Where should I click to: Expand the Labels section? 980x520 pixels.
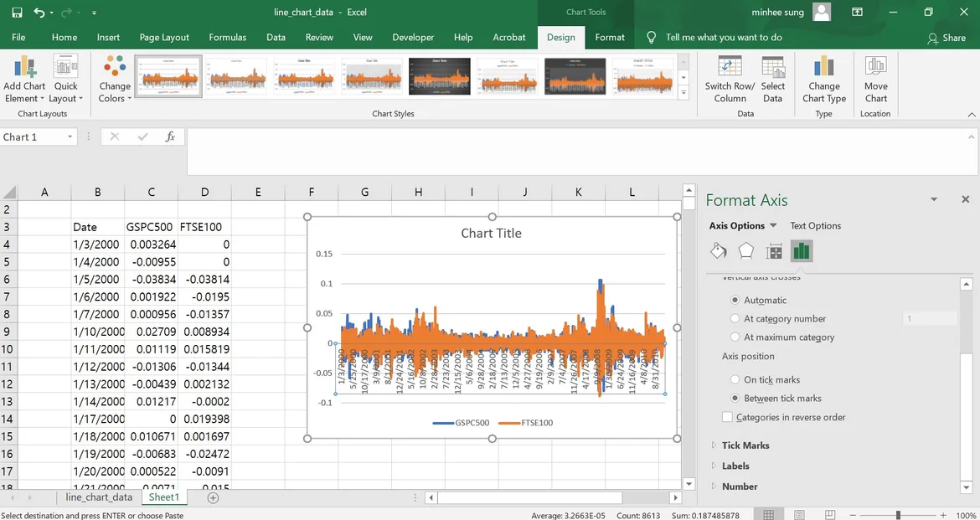coord(735,466)
